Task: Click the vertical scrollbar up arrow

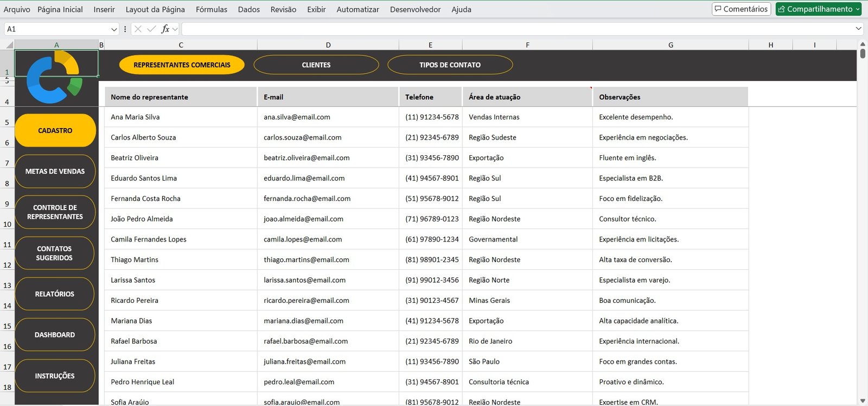Action: [x=863, y=44]
